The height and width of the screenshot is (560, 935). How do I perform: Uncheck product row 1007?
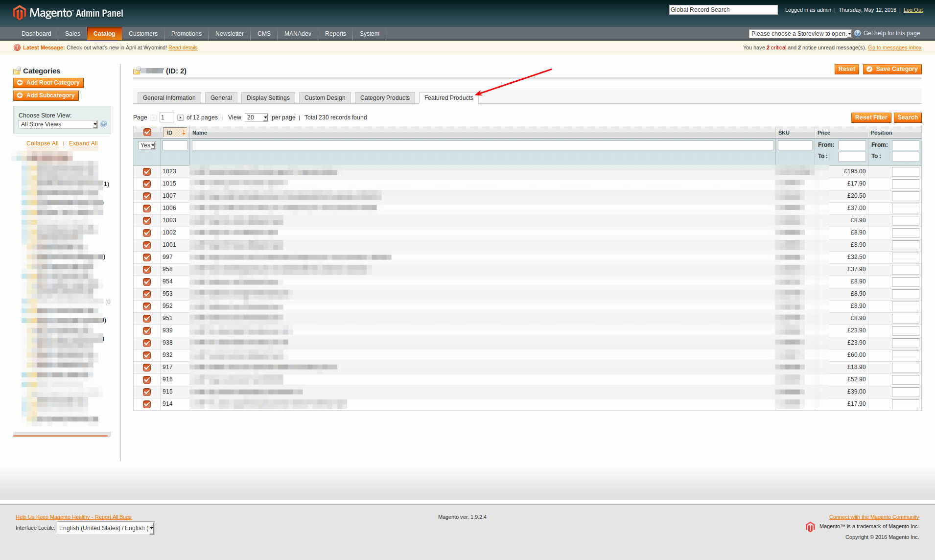(147, 196)
